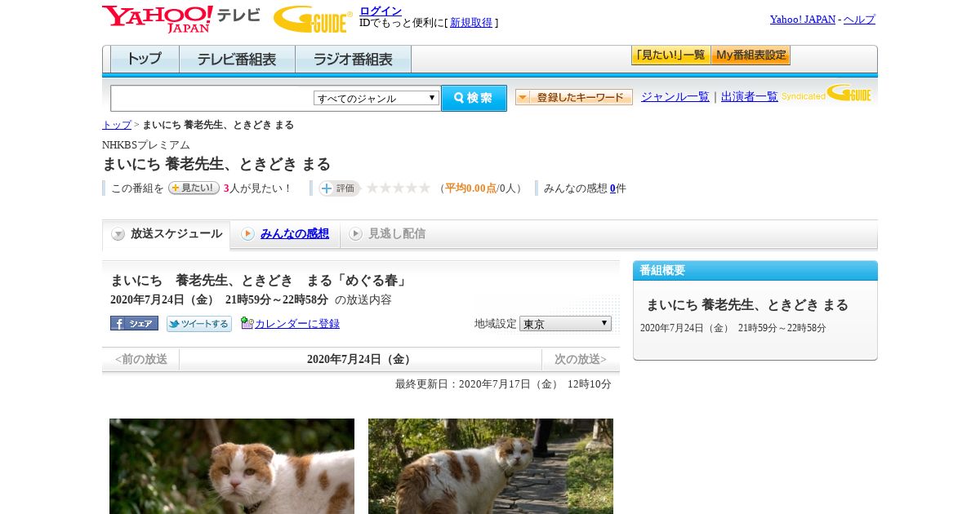980x514 pixels.
Task: Click the 新規取得 link
Action: pos(471,23)
